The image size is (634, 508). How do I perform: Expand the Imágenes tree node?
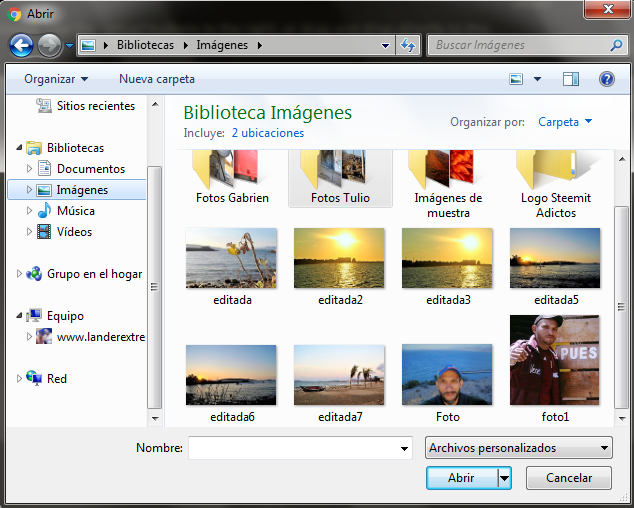29,189
